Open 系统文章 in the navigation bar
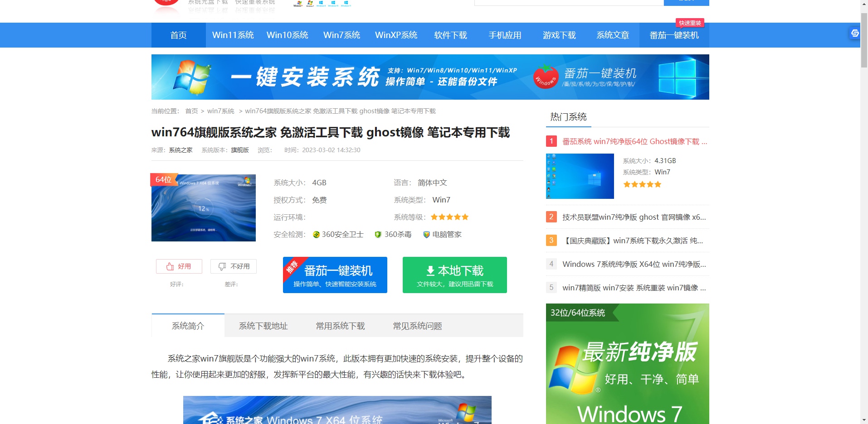The width and height of the screenshot is (868, 424). pos(613,35)
